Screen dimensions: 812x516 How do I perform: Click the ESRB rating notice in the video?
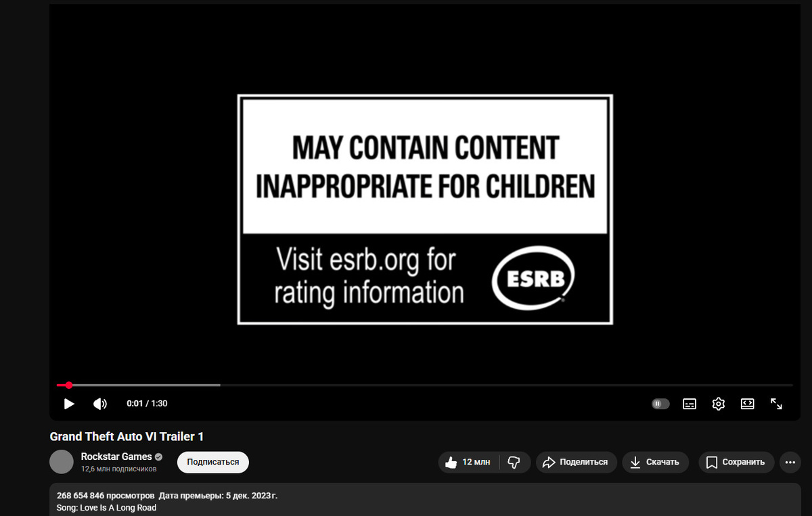tap(425, 210)
